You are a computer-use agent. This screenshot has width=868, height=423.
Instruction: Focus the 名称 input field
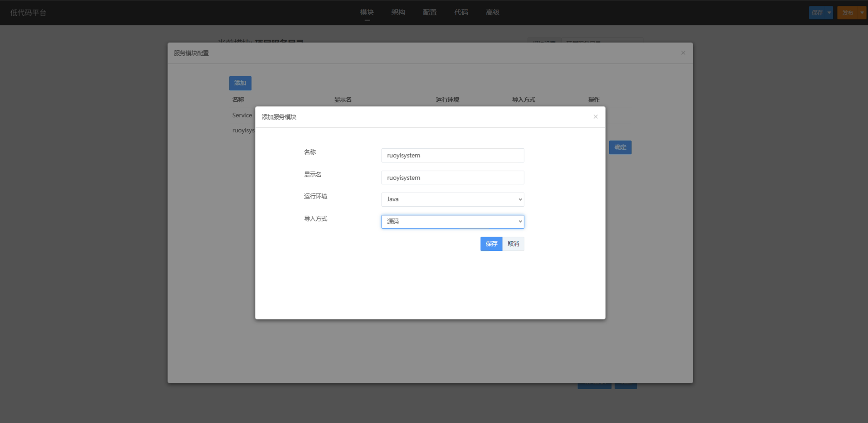pyautogui.click(x=452, y=156)
